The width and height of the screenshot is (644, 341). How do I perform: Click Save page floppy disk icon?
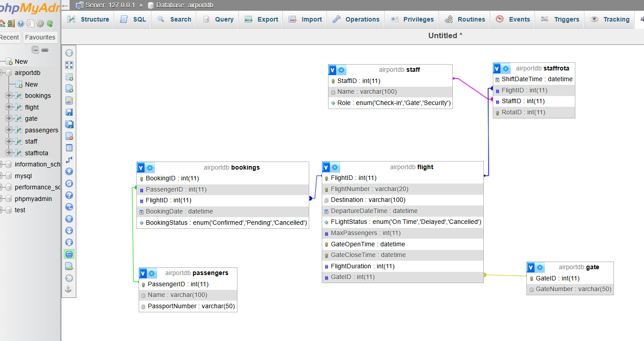pyautogui.click(x=69, y=112)
